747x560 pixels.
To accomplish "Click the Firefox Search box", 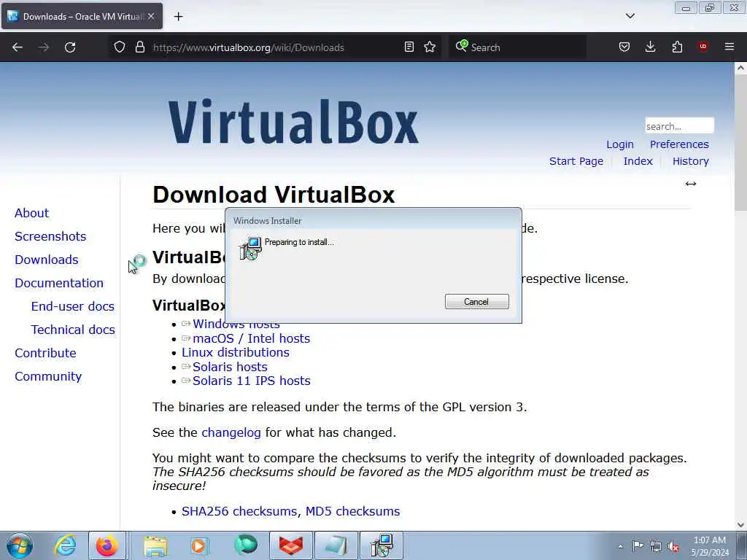I will [x=517, y=47].
